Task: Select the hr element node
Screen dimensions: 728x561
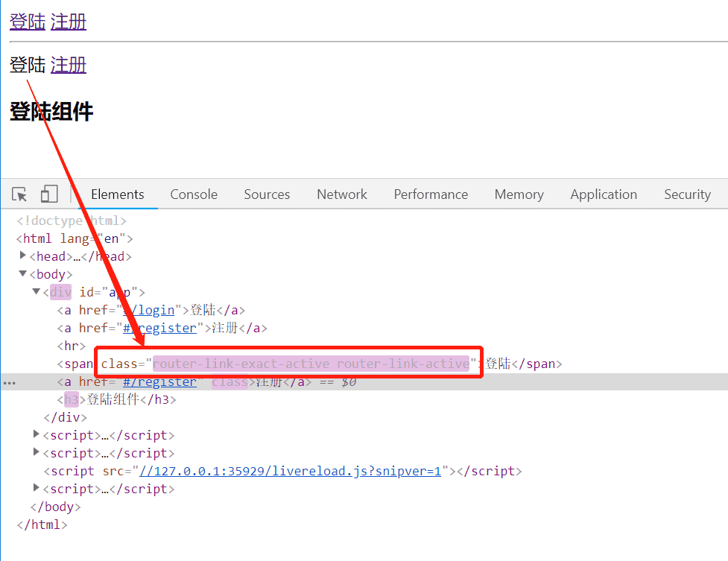Action: click(x=72, y=346)
